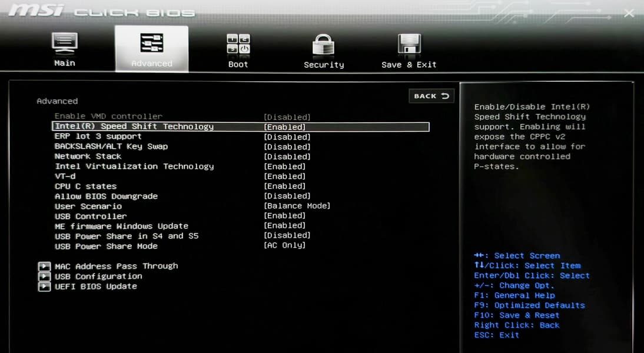
Task: Click F9: Optimized Defaults help text
Action: click(529, 305)
